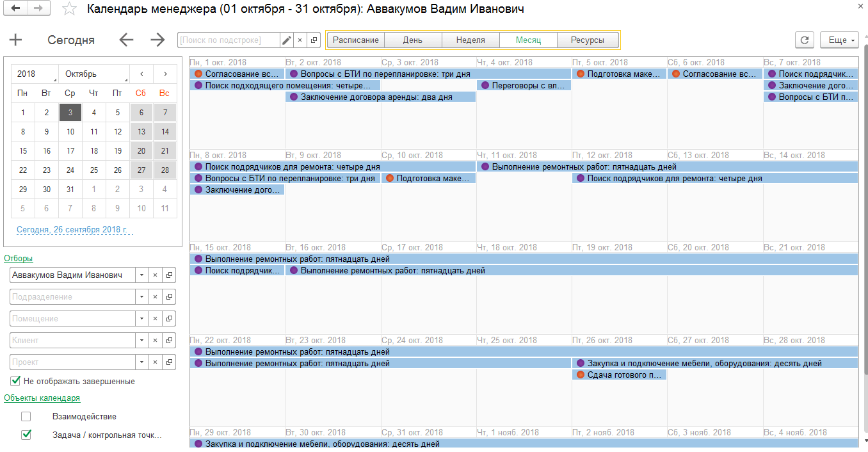Add calendar to favorites with star icon

click(69, 9)
